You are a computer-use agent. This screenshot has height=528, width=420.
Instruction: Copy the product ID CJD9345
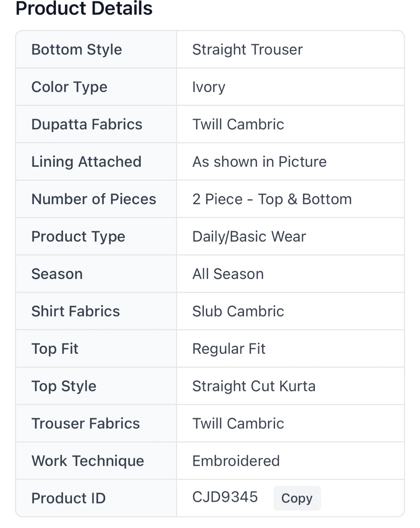[297, 498]
